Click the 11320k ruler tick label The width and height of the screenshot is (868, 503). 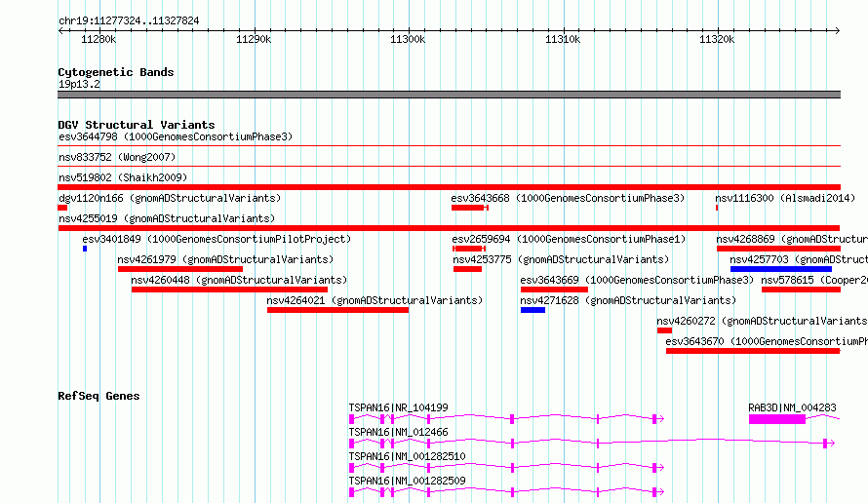(x=717, y=39)
